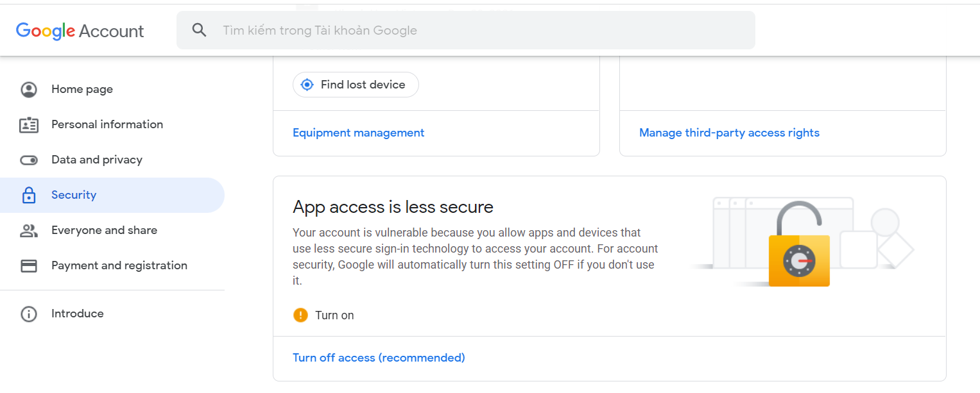The height and width of the screenshot is (393, 980).
Task: Click the orange warning icon beside Turn on
Action: point(300,315)
